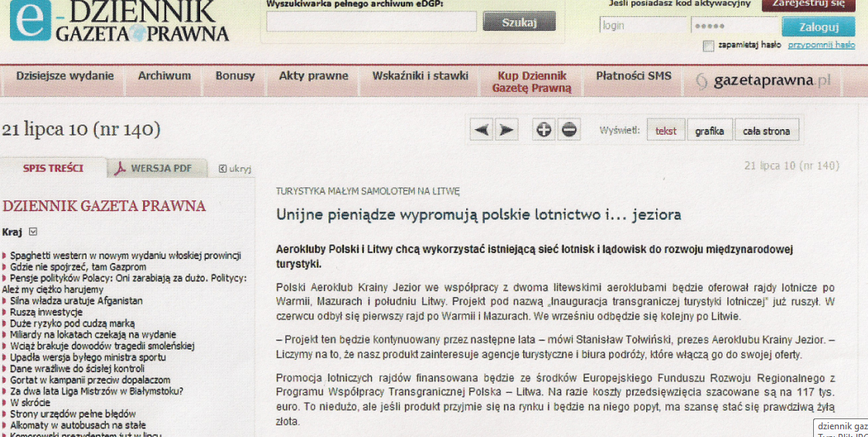Viewport: 868px width, 437px height.
Task: Collapse the Kraj section
Action: pos(33,231)
